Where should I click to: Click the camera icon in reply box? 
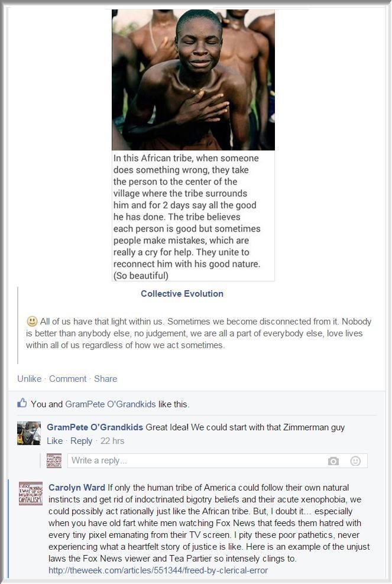(x=333, y=461)
